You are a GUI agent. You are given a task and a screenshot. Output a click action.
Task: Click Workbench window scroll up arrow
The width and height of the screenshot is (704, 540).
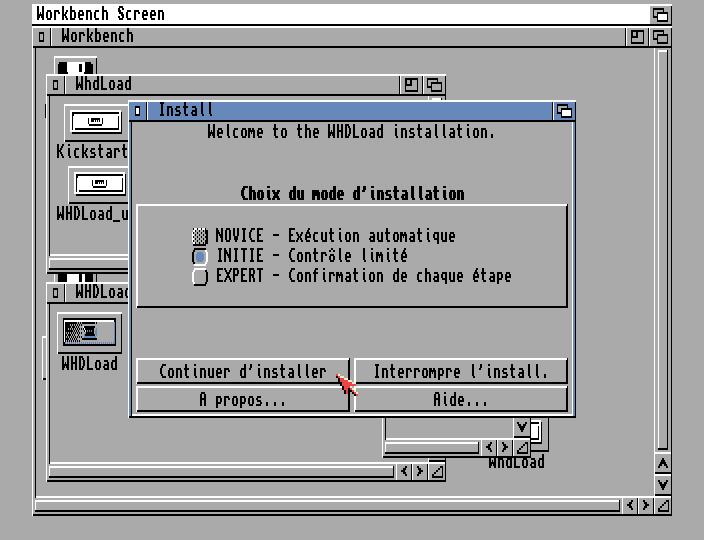(x=663, y=463)
